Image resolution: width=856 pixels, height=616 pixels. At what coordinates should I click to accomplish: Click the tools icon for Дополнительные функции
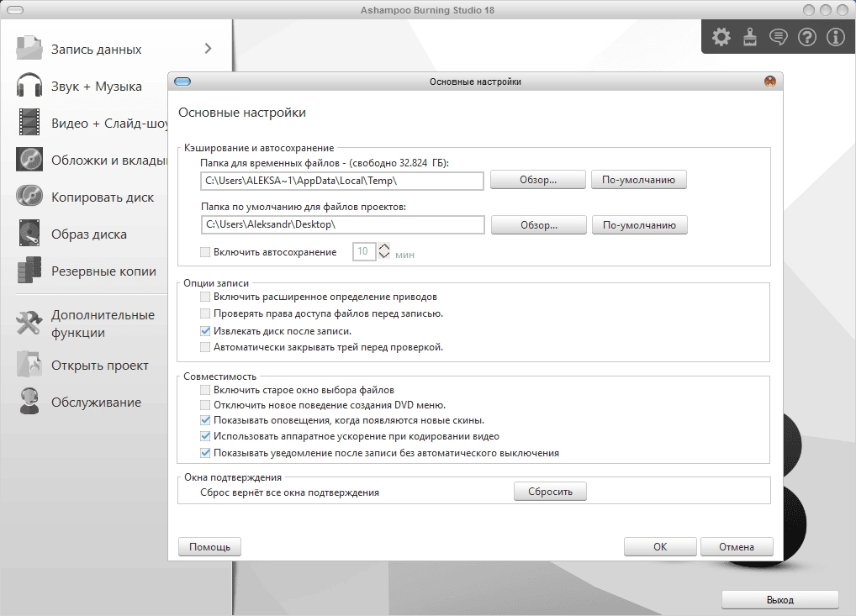tap(29, 323)
